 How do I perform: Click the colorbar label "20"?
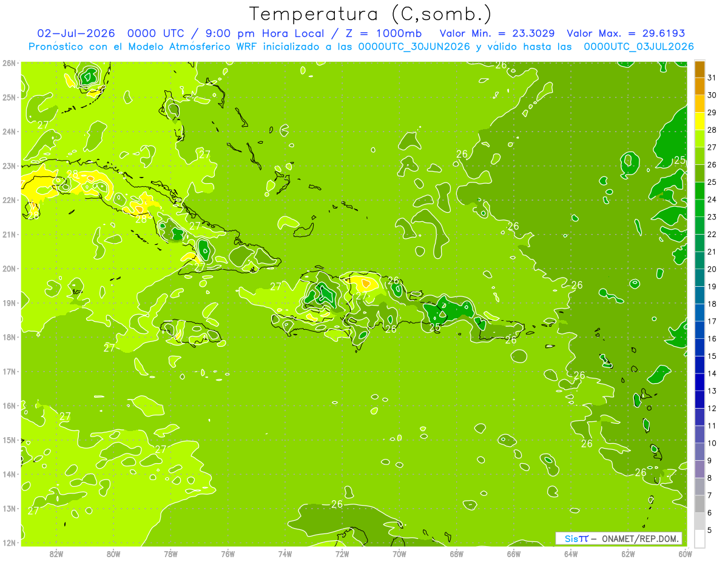pyautogui.click(x=712, y=269)
